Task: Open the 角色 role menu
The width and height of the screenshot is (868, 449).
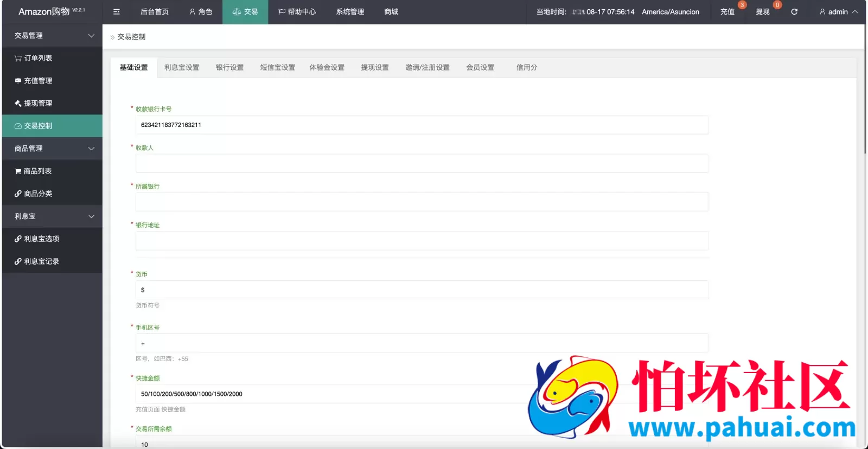Action: click(x=200, y=12)
